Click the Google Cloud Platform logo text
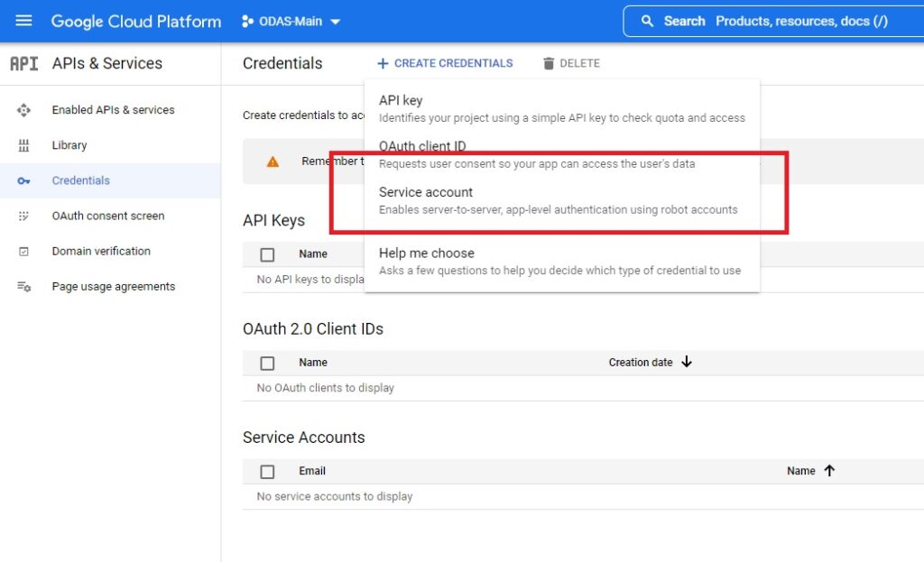This screenshot has width=924, height=562. 136,22
